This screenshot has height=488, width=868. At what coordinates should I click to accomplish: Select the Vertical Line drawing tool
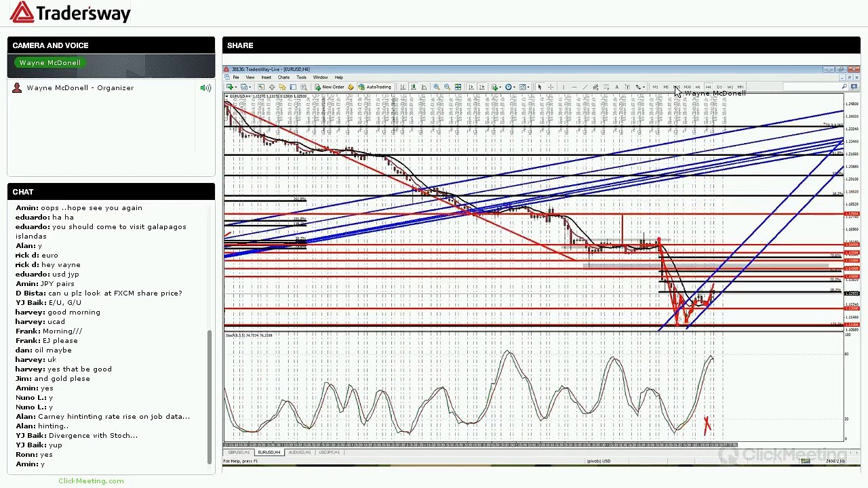coord(564,87)
